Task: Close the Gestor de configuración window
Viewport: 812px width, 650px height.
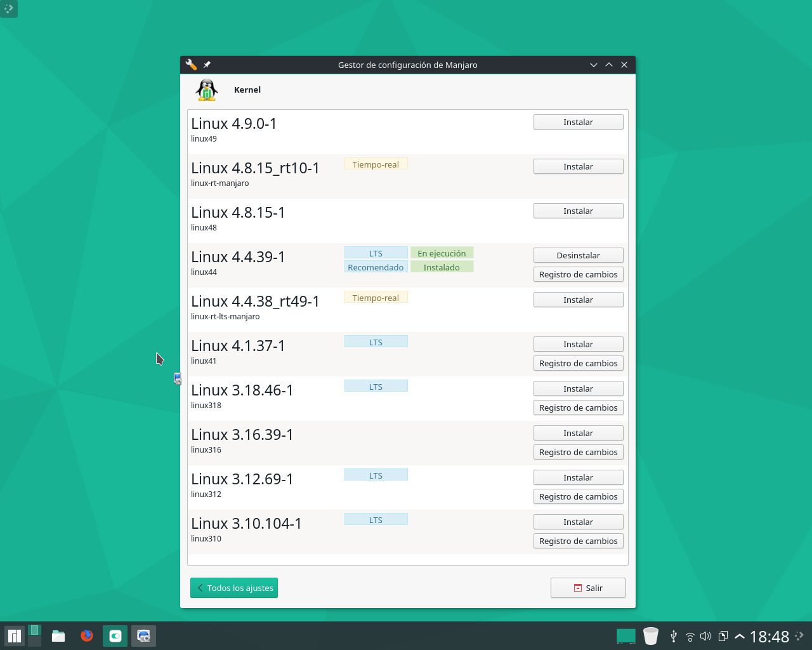Action: point(624,65)
